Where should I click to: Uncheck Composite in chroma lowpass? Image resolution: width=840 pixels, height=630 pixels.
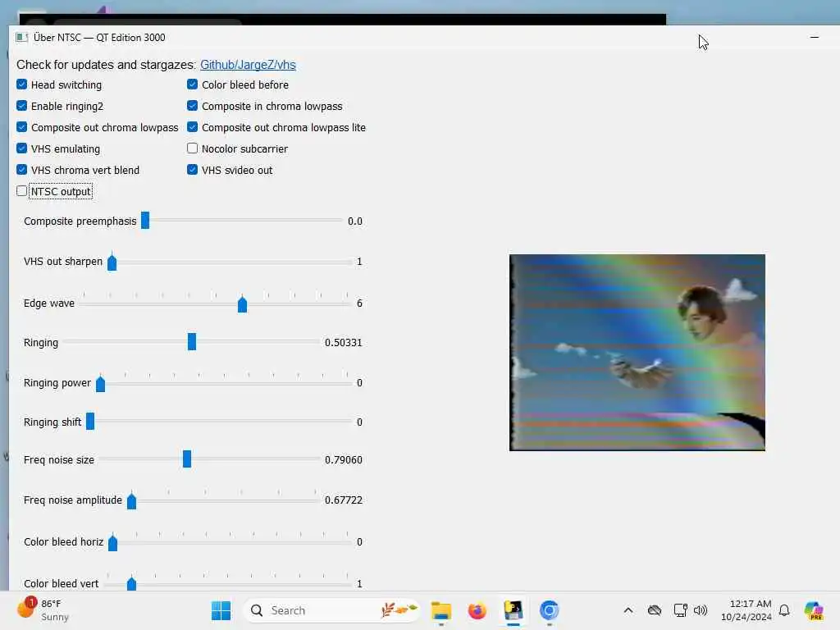192,106
